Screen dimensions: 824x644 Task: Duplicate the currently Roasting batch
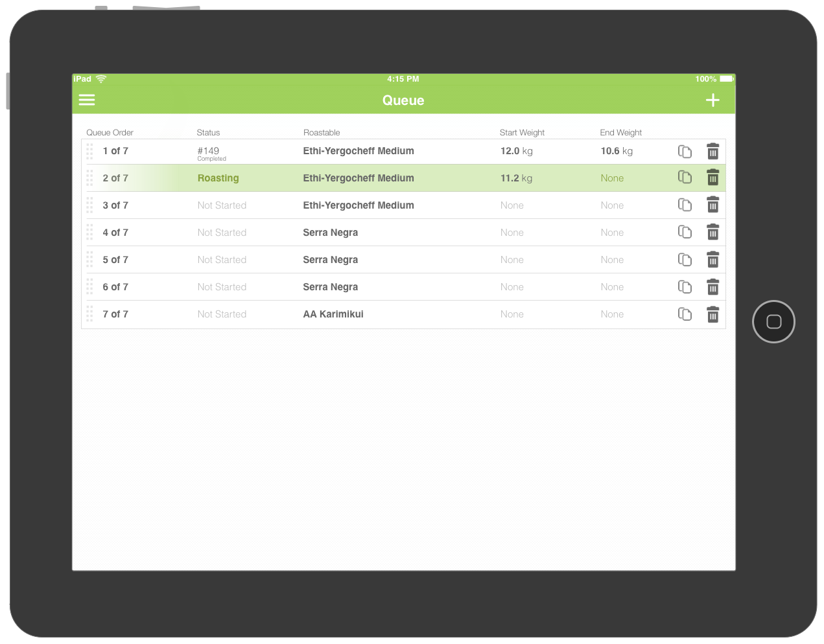[685, 178]
